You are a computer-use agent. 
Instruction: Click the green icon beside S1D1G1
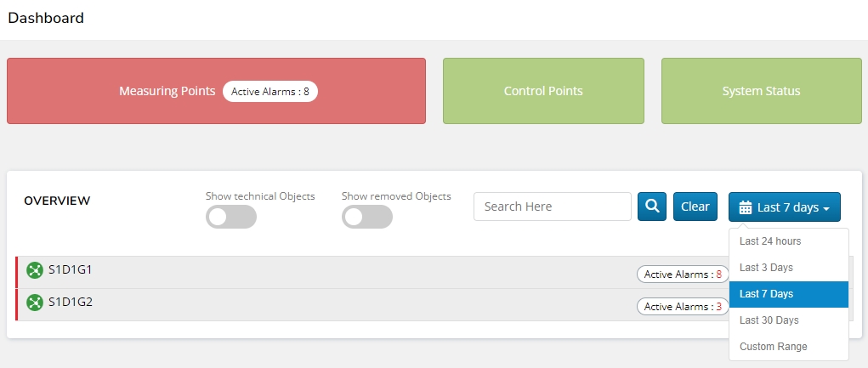point(35,270)
